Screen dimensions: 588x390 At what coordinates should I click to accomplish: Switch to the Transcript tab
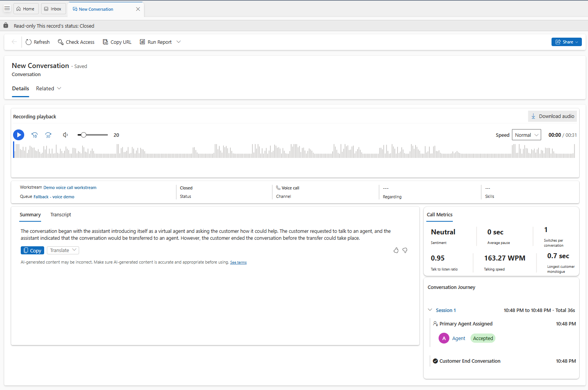(61, 214)
